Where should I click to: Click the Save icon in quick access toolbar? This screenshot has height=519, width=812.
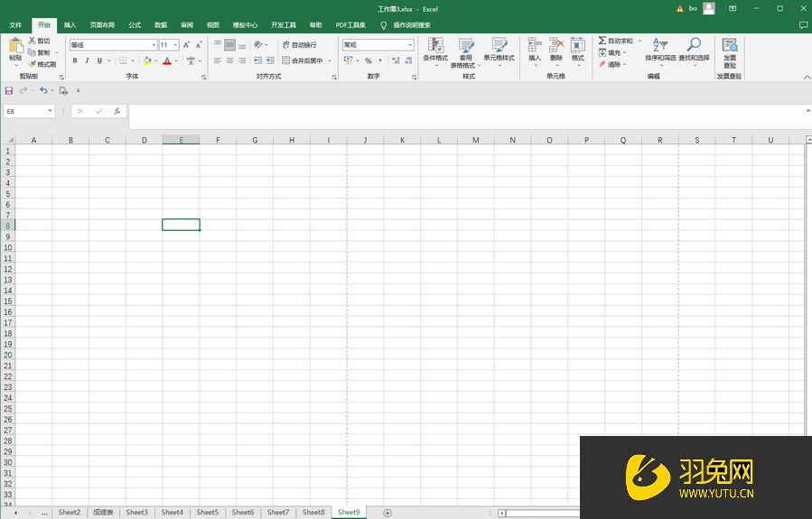pyautogui.click(x=9, y=90)
